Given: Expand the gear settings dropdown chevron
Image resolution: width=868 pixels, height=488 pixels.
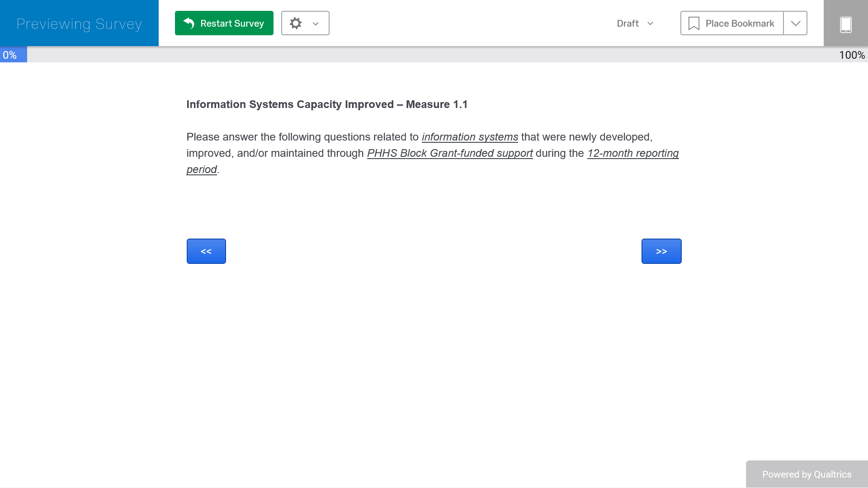Looking at the screenshot, I should (316, 24).
